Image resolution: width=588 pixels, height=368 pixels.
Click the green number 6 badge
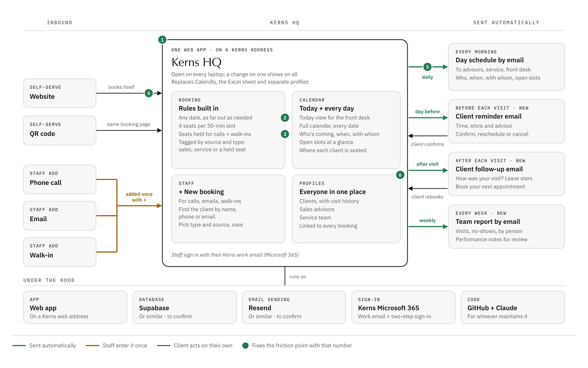[x=400, y=175]
